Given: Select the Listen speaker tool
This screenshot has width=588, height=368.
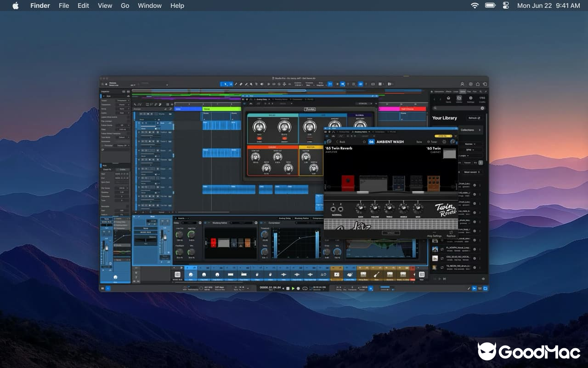Looking at the screenshot, I should [262, 84].
